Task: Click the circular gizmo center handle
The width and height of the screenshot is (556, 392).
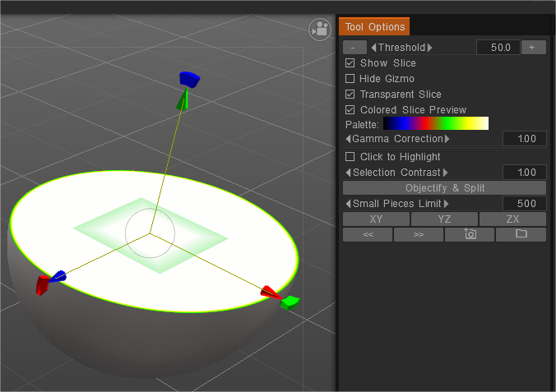Action: (150, 233)
